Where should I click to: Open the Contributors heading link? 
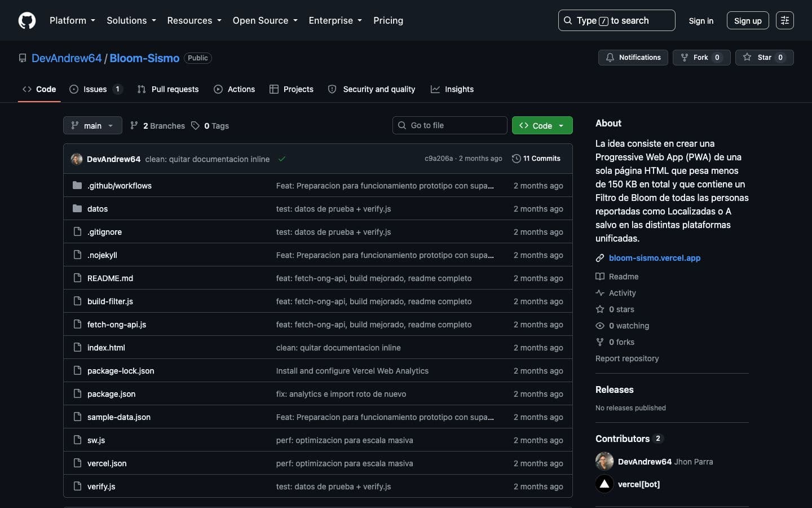click(x=629, y=439)
